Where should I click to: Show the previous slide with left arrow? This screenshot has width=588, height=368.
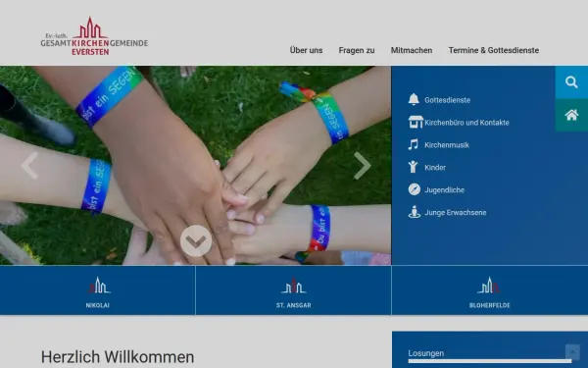click(x=29, y=166)
